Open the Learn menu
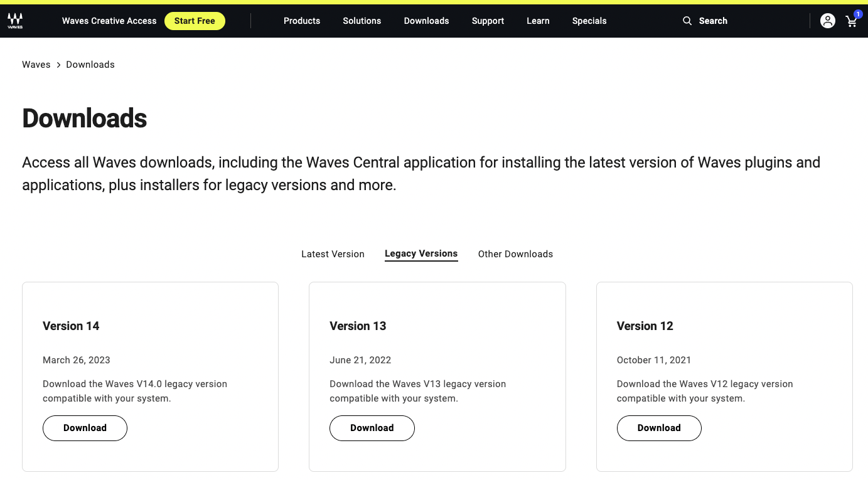The width and height of the screenshot is (868, 480). tap(538, 21)
